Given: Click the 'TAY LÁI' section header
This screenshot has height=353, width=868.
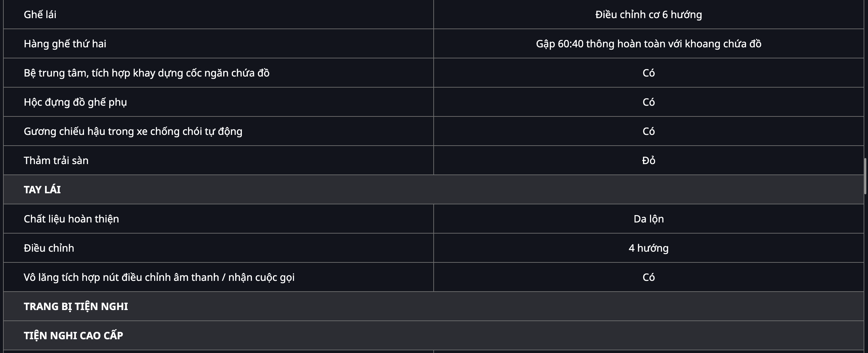Looking at the screenshot, I should pyautogui.click(x=42, y=190).
